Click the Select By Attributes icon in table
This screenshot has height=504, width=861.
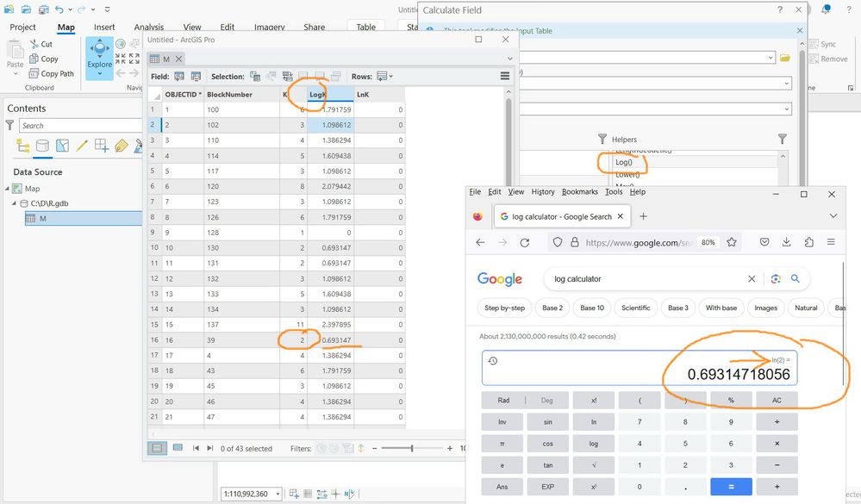(x=255, y=77)
